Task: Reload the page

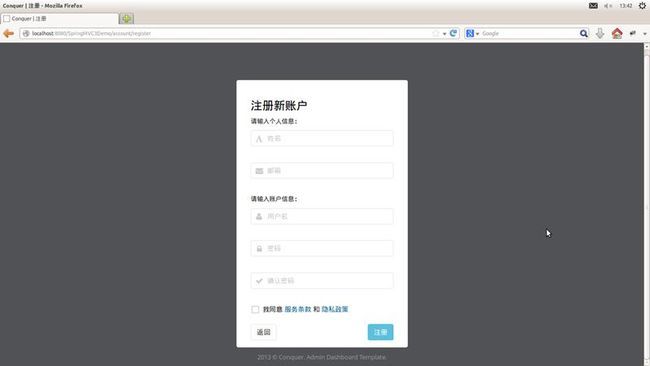Action: point(454,33)
